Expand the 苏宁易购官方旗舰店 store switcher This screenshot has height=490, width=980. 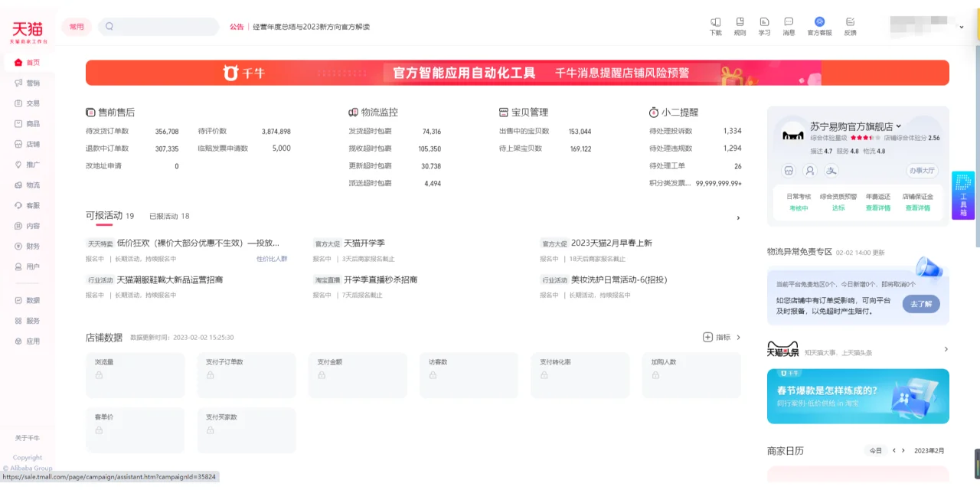tap(899, 126)
